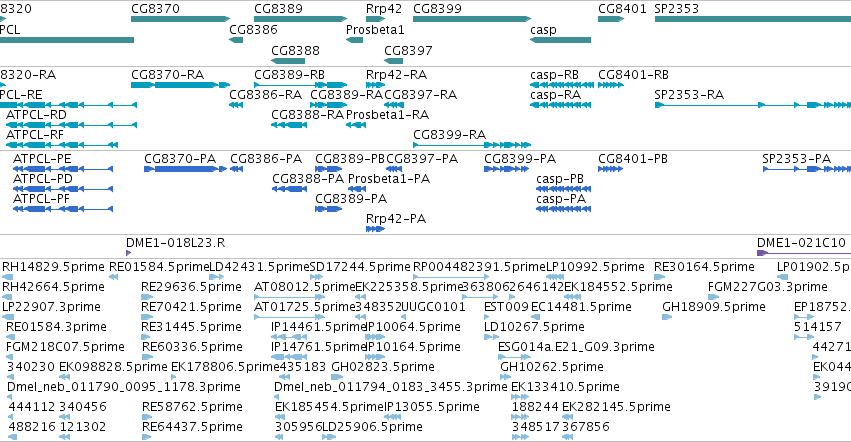Image resolution: width=851 pixels, height=442 pixels.
Task: Click the casp-RB transcript label
Action: point(555,74)
